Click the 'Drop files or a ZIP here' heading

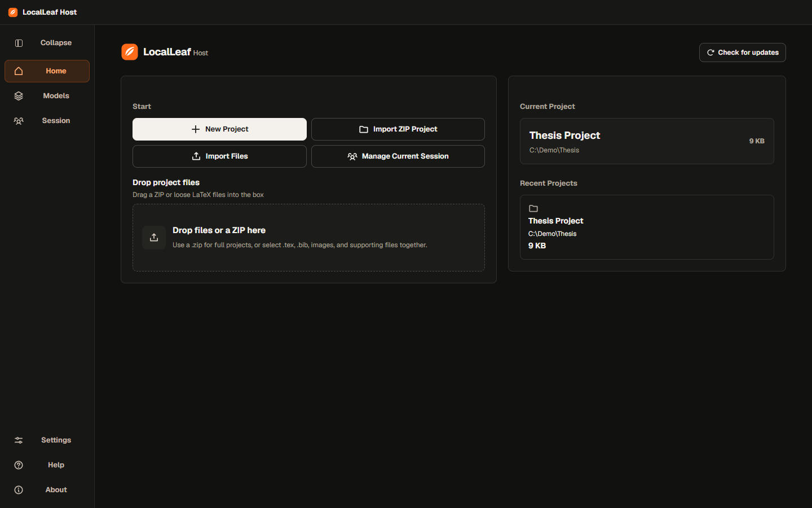[x=219, y=230]
